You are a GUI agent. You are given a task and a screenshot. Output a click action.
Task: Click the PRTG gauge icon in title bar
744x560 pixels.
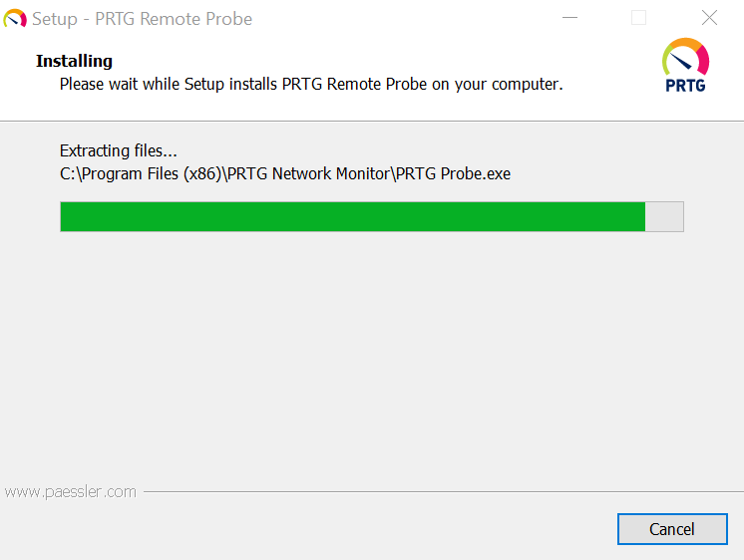(15, 19)
